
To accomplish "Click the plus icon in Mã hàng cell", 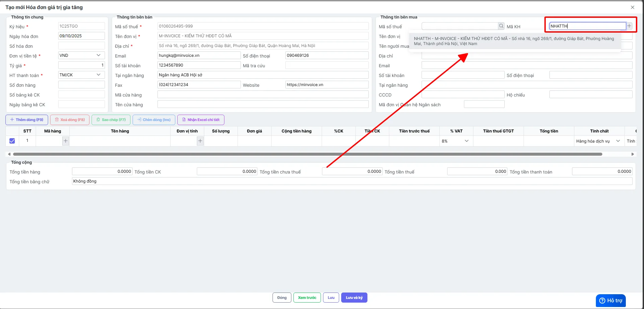I will 66,141.
